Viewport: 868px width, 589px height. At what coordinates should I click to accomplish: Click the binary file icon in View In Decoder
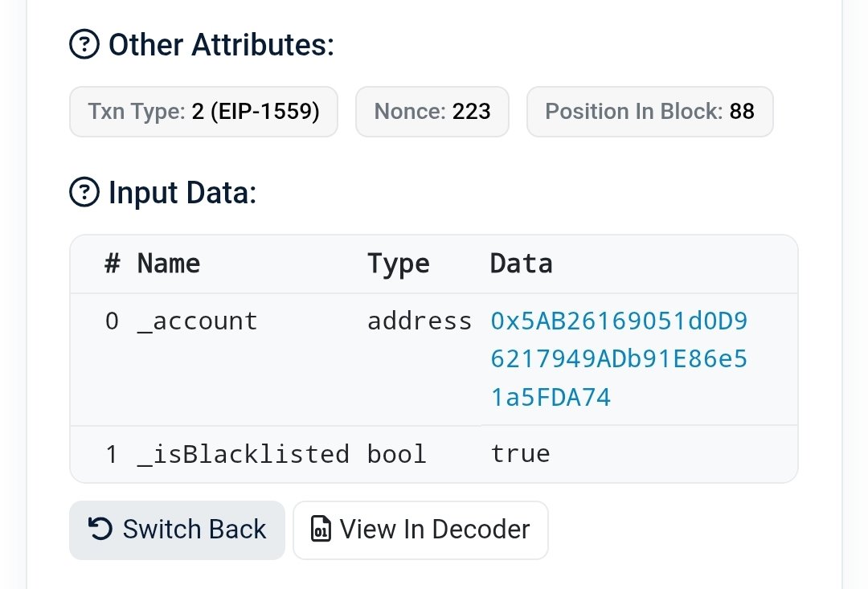click(321, 529)
